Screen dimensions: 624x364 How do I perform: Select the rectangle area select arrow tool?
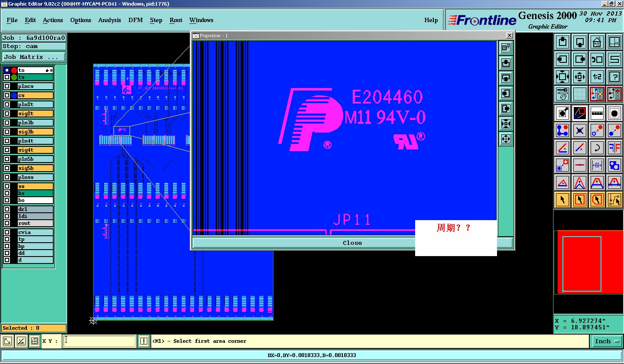point(580,200)
